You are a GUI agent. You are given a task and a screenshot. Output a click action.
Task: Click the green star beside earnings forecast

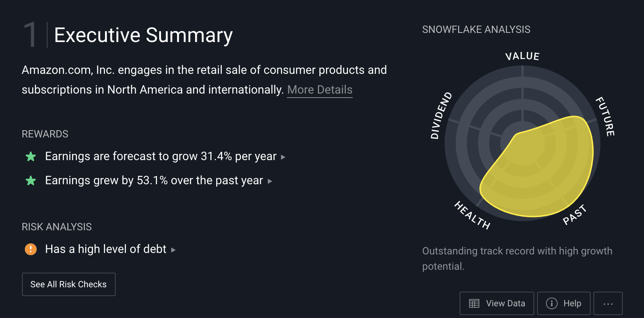31,157
